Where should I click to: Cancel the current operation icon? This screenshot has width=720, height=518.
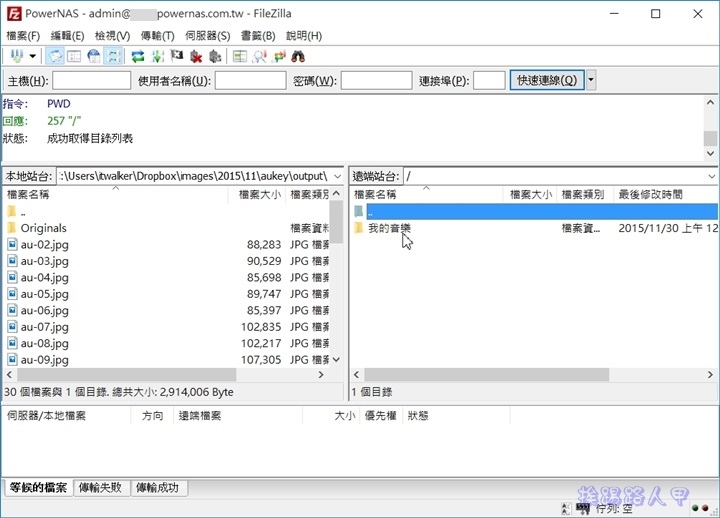(x=176, y=56)
